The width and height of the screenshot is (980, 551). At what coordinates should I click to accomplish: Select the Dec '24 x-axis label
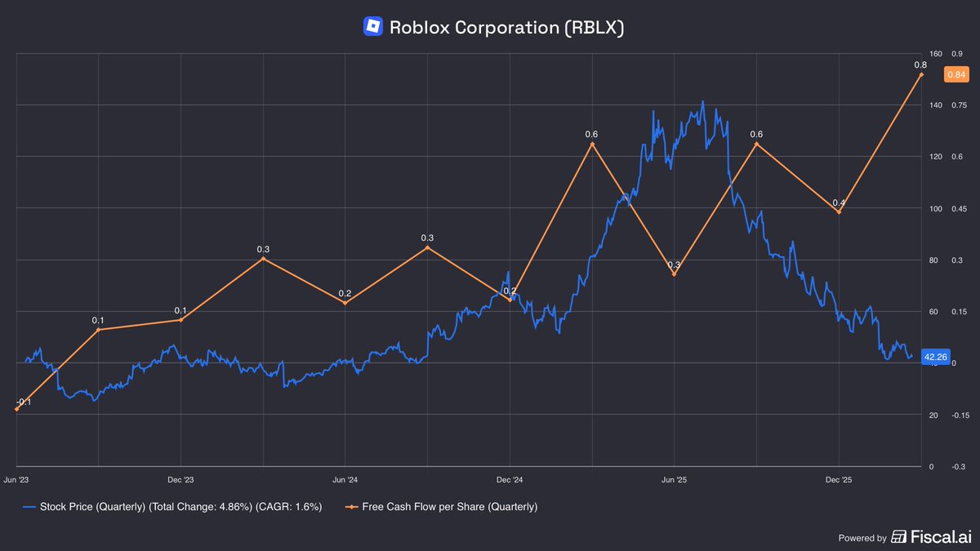[510, 480]
